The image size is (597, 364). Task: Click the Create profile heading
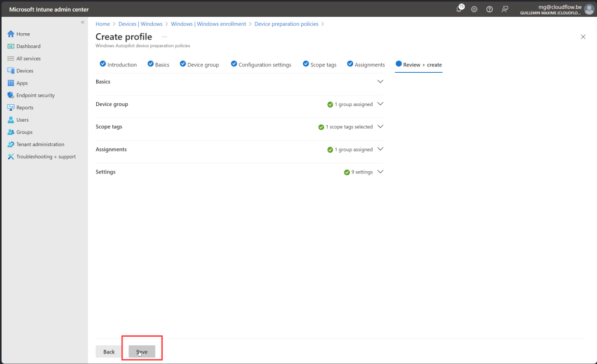point(124,37)
